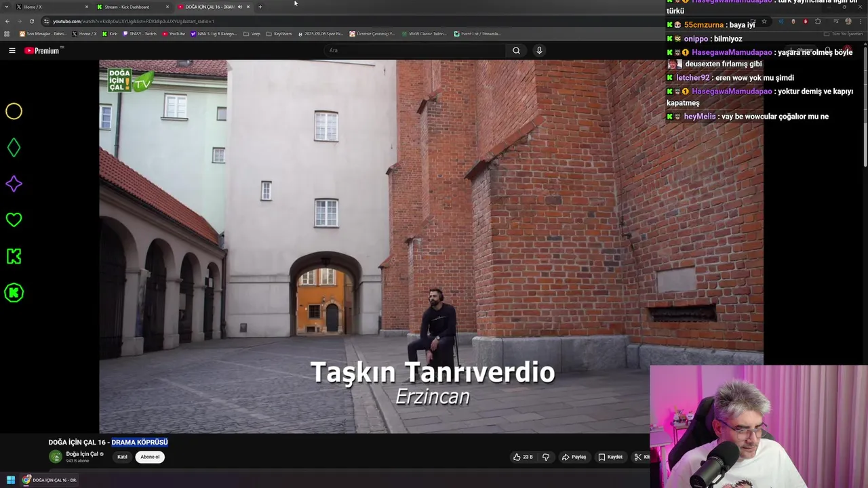This screenshot has width=868, height=488.
Task: Open the YouTube bookmark
Action: point(174,34)
